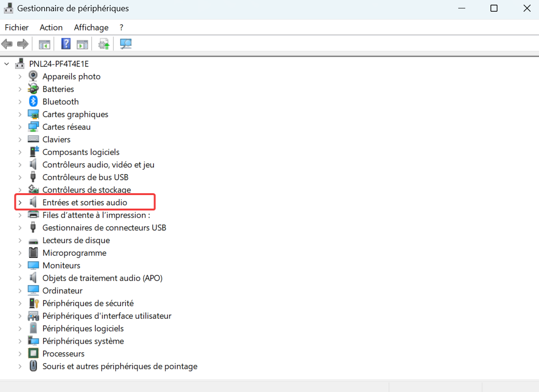Open the Action menu
This screenshot has height=392, width=539.
coord(51,28)
